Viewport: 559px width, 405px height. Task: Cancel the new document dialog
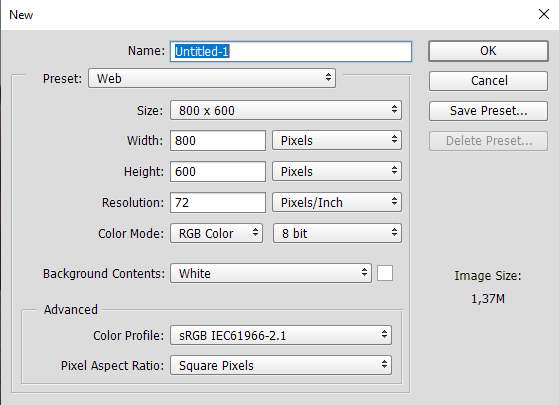point(488,81)
